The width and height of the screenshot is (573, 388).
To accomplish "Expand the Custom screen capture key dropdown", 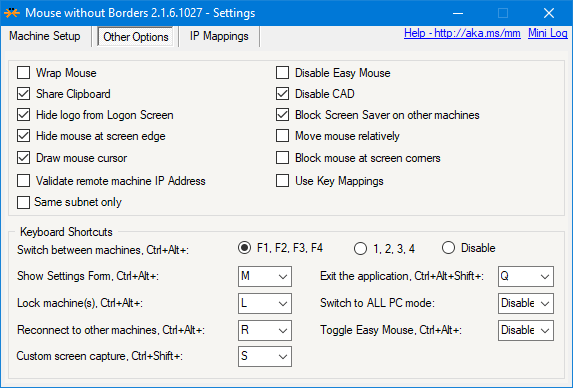I will coord(265,356).
